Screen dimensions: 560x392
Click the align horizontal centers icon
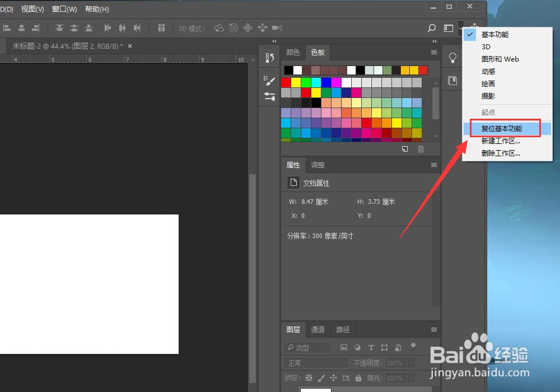click(x=21, y=28)
